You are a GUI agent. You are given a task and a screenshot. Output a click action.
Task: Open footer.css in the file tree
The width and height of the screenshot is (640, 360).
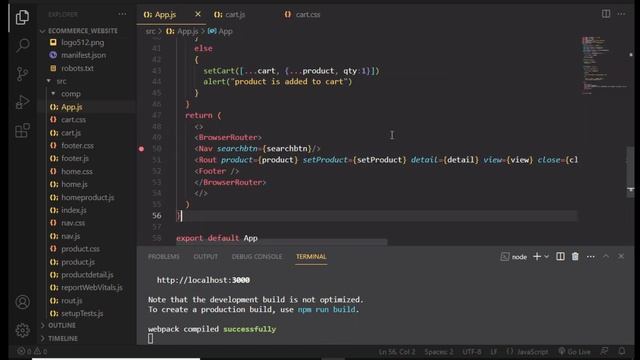[x=77, y=145]
